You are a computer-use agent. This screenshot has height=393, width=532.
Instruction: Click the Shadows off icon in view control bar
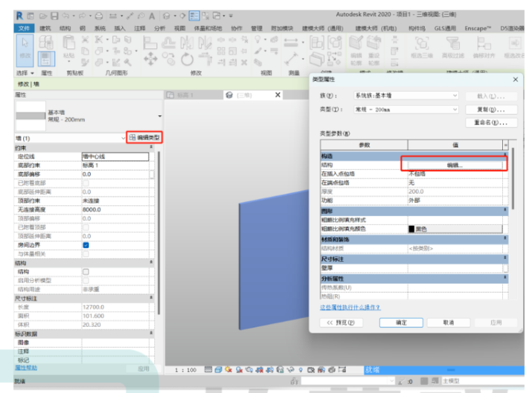pos(239,370)
